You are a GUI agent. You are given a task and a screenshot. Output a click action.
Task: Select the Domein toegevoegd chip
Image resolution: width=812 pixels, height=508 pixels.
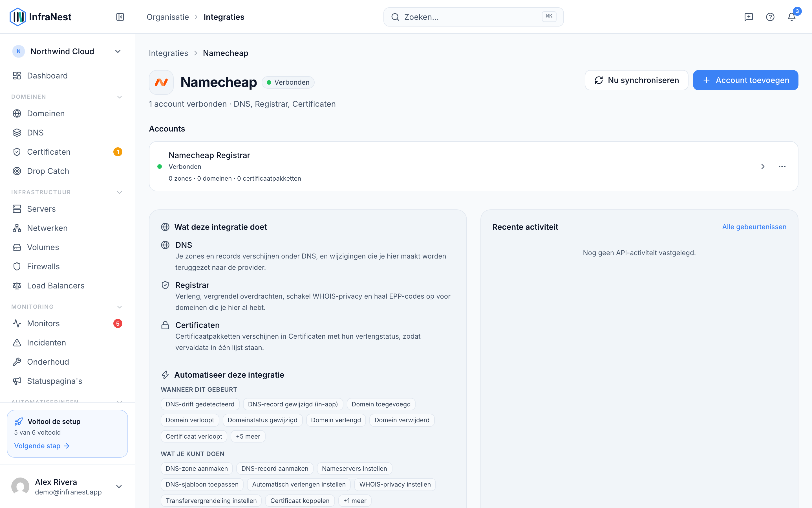(381, 404)
